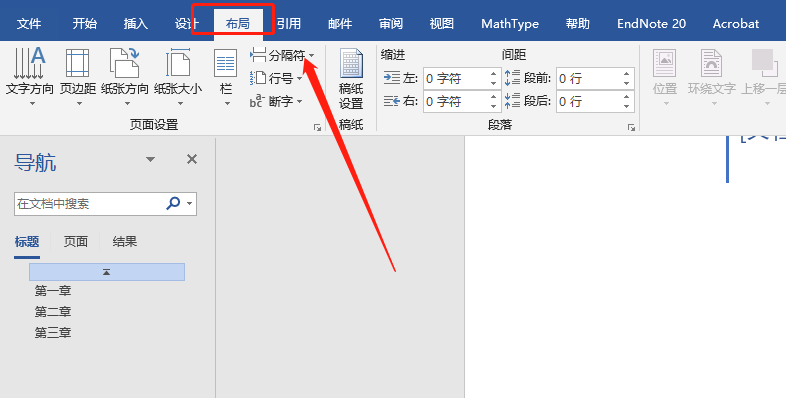Open the 文字方向 text direction menu

30,76
